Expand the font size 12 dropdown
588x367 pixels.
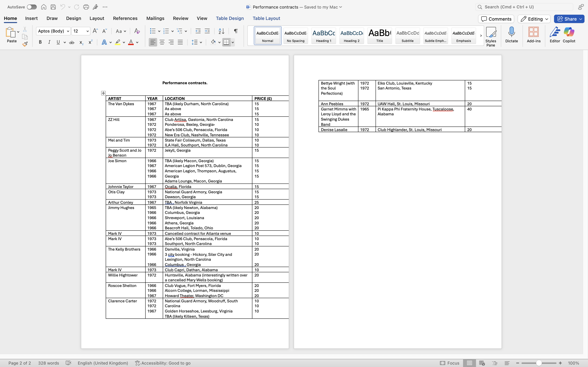point(87,31)
